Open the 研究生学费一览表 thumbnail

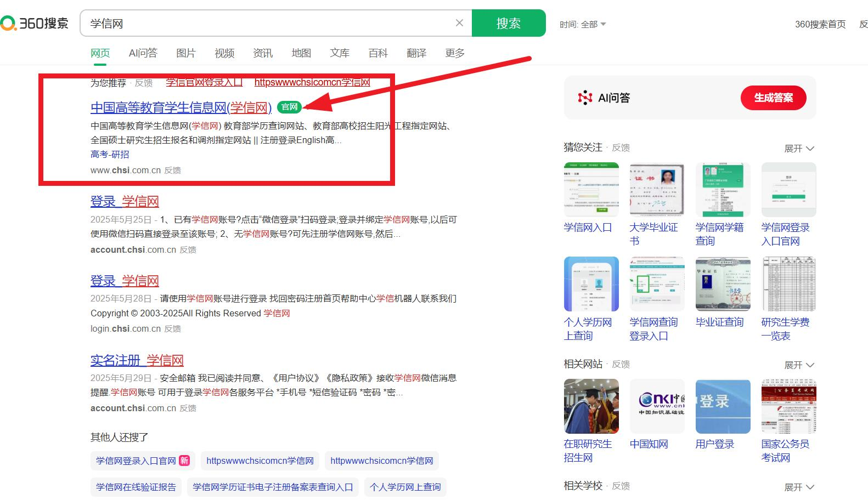pos(789,284)
